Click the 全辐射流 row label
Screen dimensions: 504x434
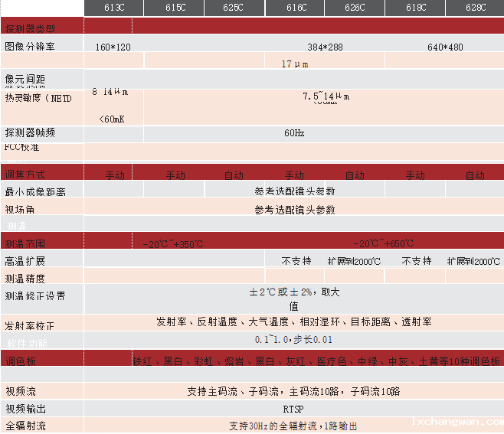[x=25, y=426]
